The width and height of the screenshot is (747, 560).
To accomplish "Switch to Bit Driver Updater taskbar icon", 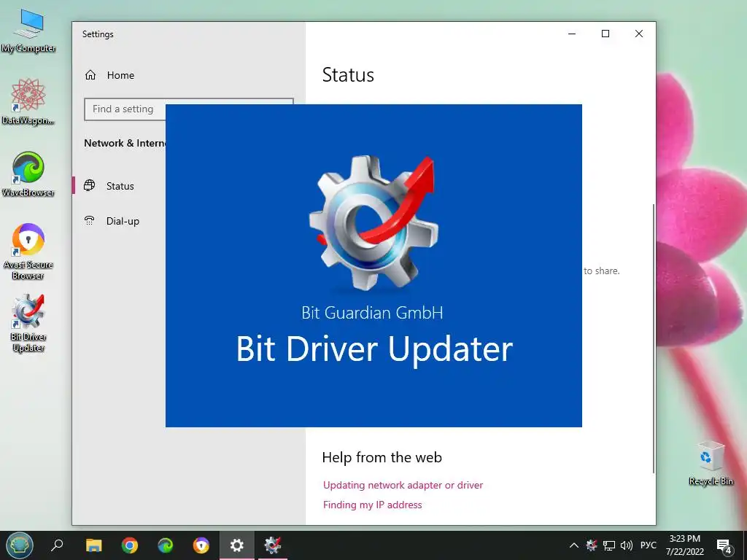I will [x=273, y=545].
